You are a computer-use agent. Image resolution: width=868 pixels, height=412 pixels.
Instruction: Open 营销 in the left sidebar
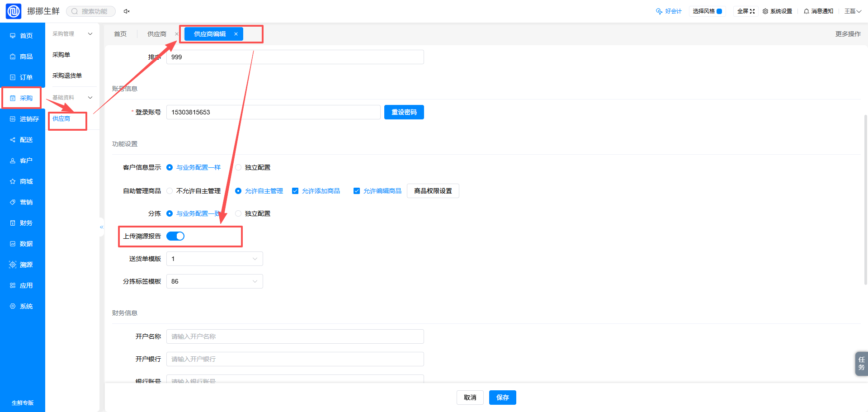(22, 202)
